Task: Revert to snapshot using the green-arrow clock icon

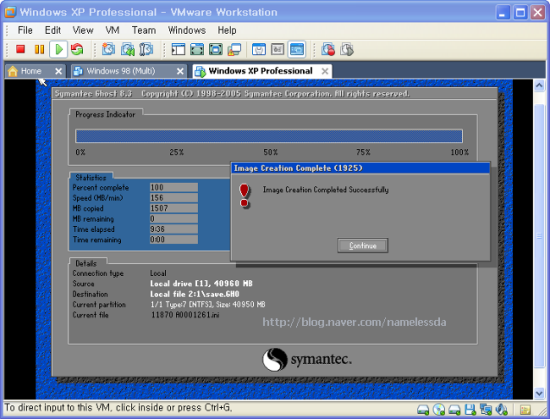Action: tap(128, 49)
